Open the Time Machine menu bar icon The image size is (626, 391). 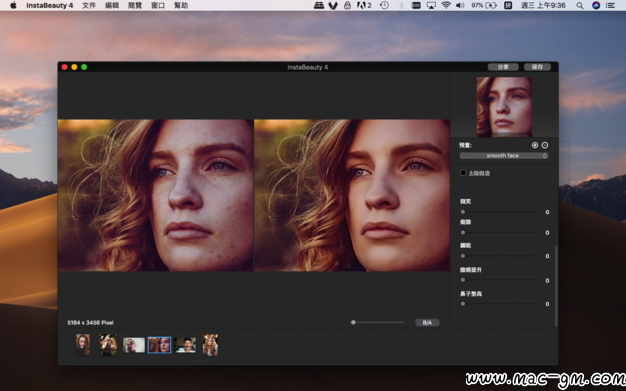point(384,5)
